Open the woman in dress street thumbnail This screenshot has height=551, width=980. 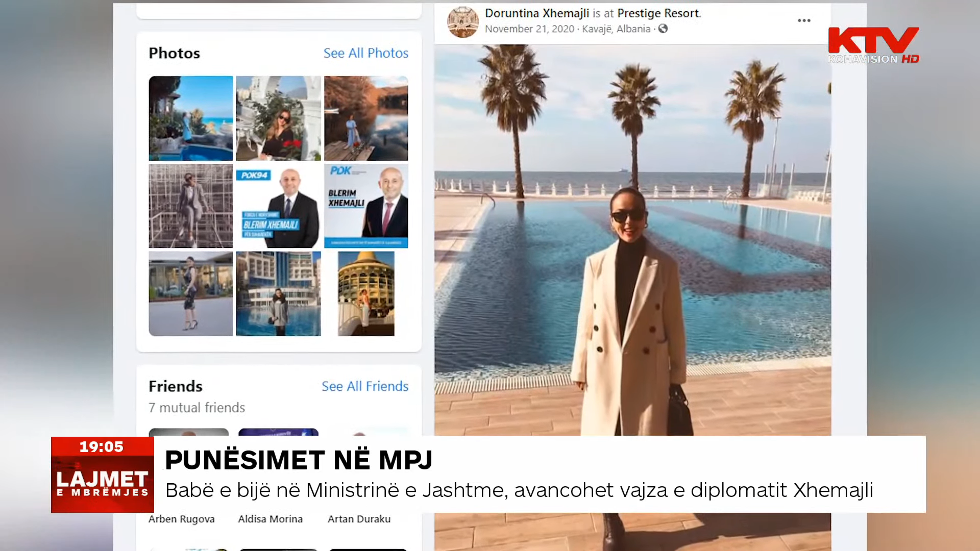point(190,294)
